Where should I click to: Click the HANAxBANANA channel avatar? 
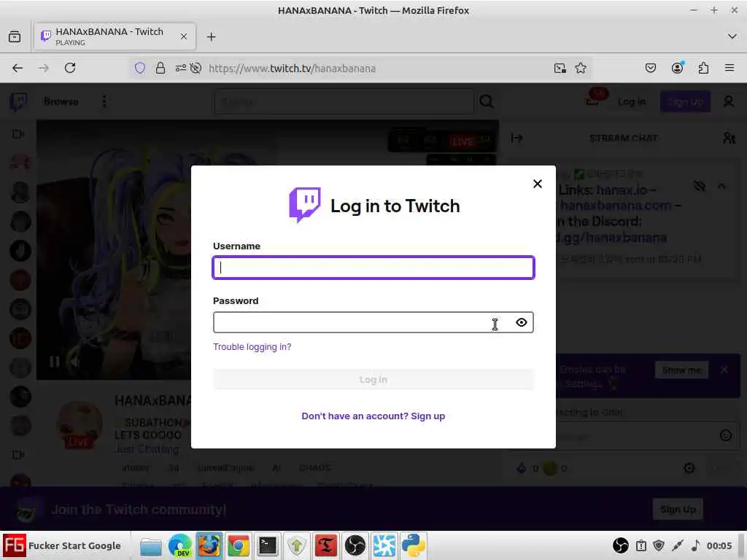click(x=79, y=425)
